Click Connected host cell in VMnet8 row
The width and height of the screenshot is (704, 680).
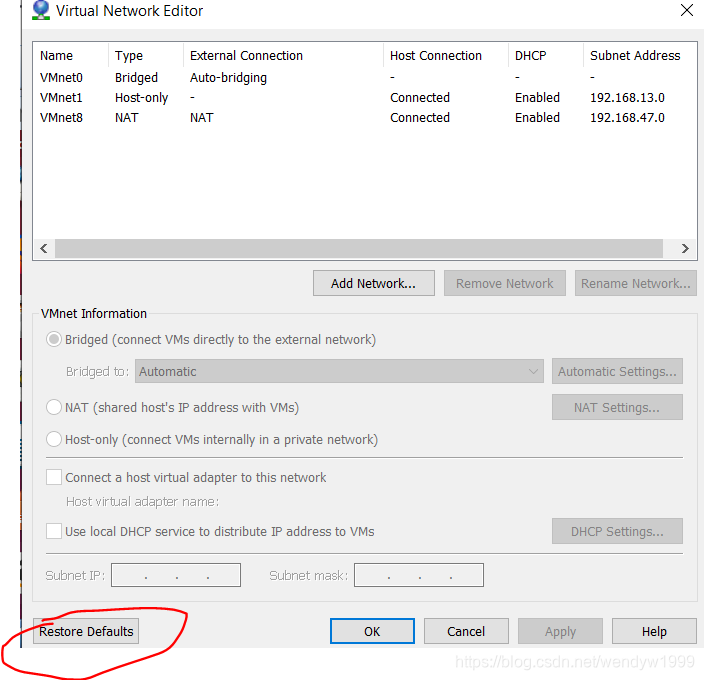point(420,117)
